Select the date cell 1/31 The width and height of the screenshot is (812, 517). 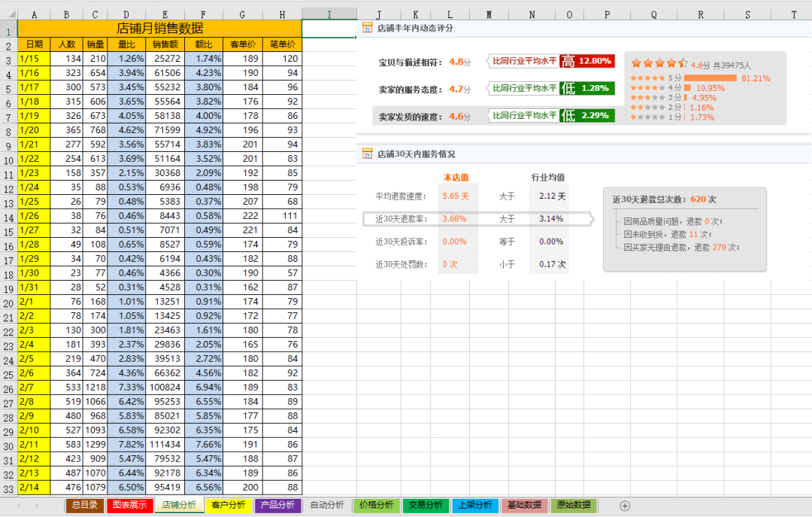pos(34,287)
